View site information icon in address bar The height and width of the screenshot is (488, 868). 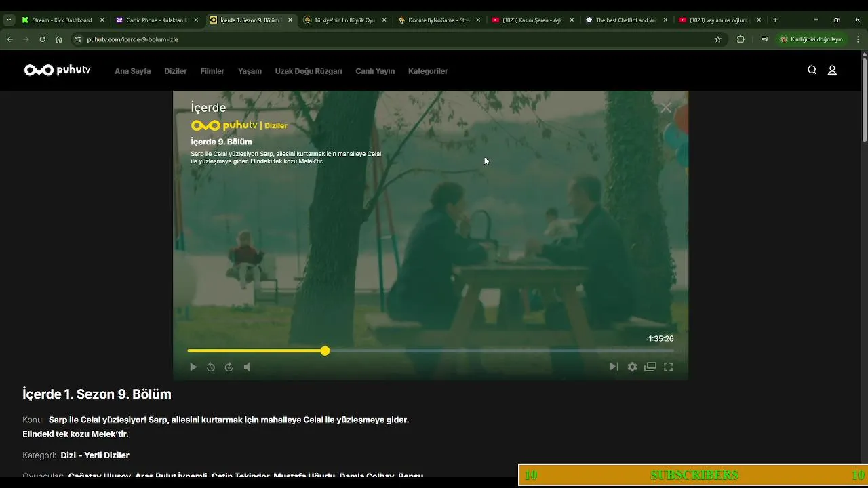click(x=78, y=39)
